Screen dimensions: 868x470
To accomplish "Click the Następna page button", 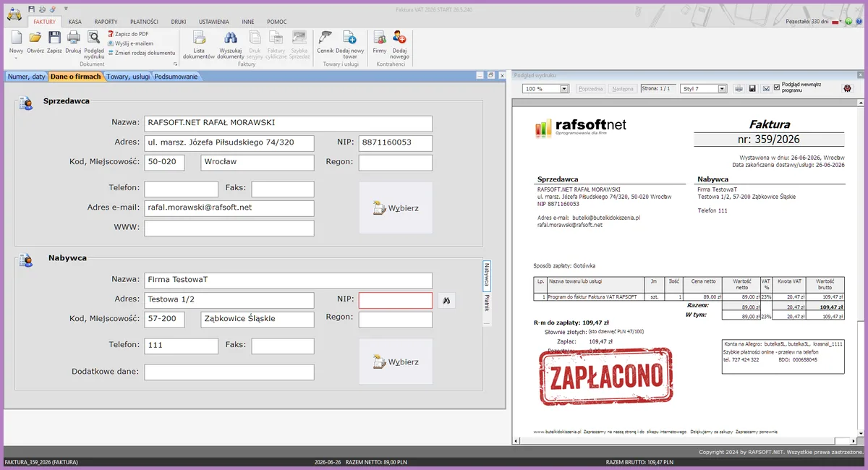I will coord(622,88).
